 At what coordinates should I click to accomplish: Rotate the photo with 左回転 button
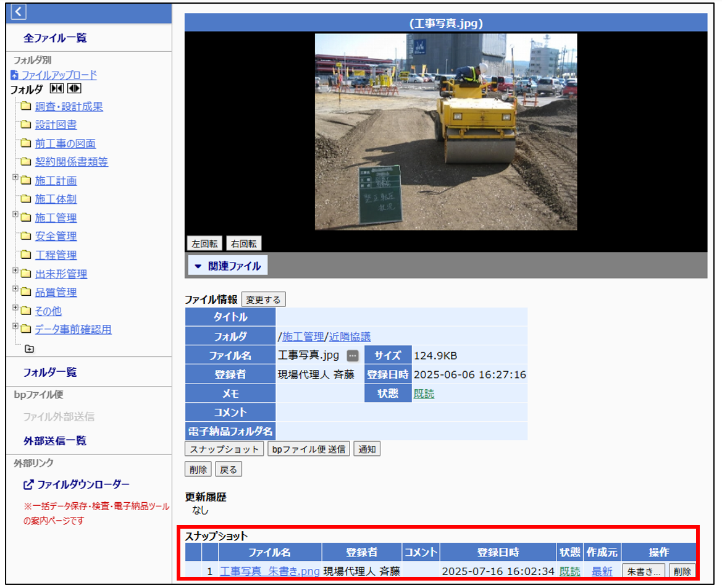[204, 243]
